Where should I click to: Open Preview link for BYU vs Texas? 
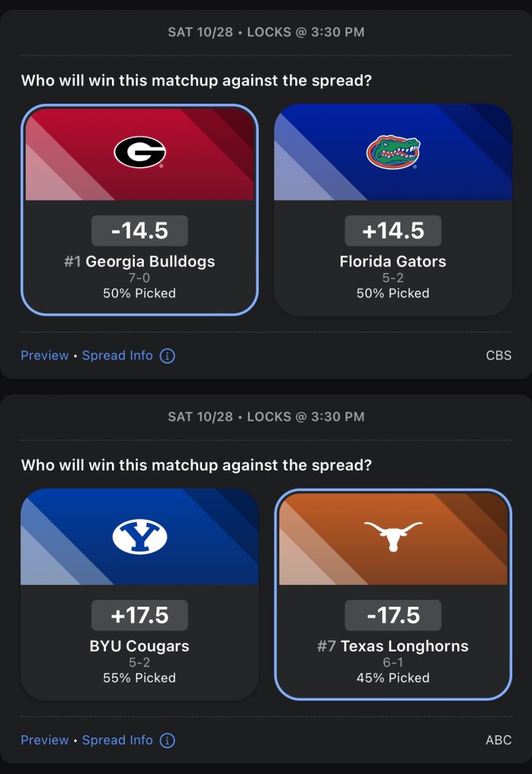(x=45, y=740)
